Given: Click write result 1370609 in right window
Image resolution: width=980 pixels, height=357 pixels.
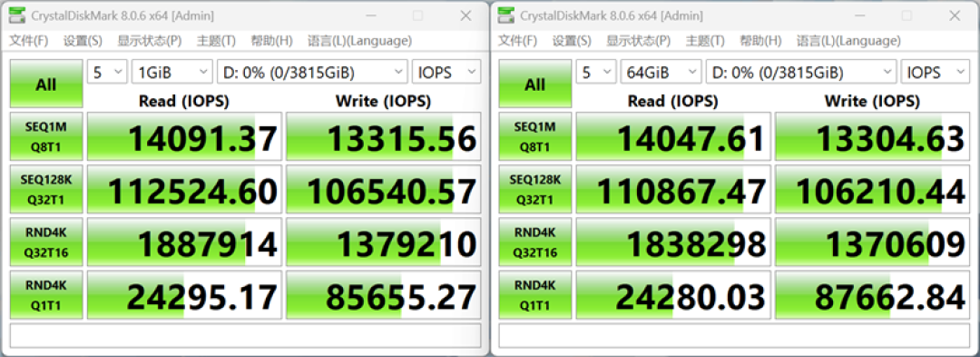Looking at the screenshot, I should pos(873,243).
